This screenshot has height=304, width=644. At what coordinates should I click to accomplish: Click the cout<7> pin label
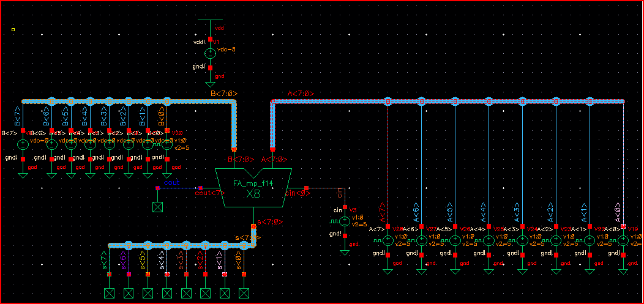210,193
